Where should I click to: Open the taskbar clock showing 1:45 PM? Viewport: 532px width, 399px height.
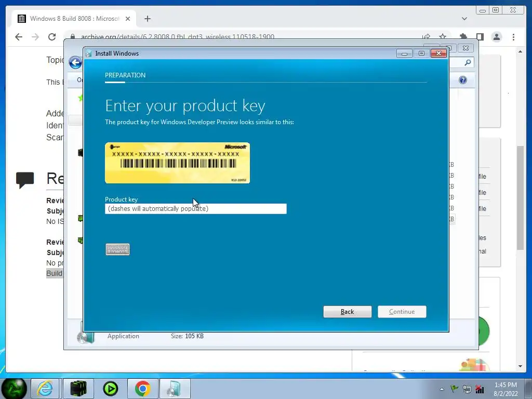click(x=506, y=389)
